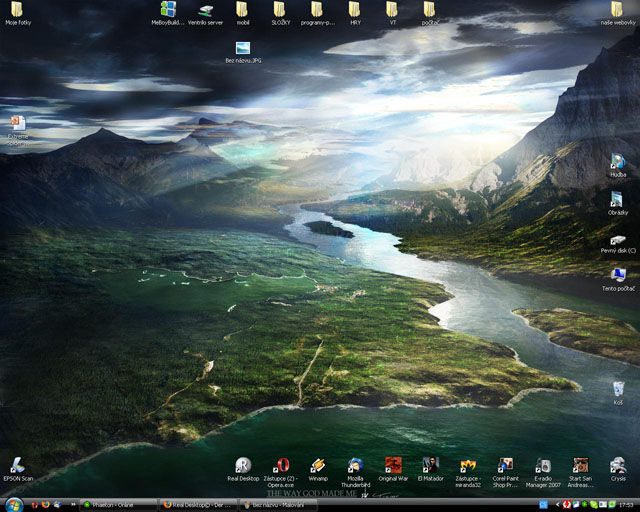Switch to Bez názvu - Malování taskbar window
This screenshot has height=512, width=640.
pyautogui.click(x=278, y=505)
